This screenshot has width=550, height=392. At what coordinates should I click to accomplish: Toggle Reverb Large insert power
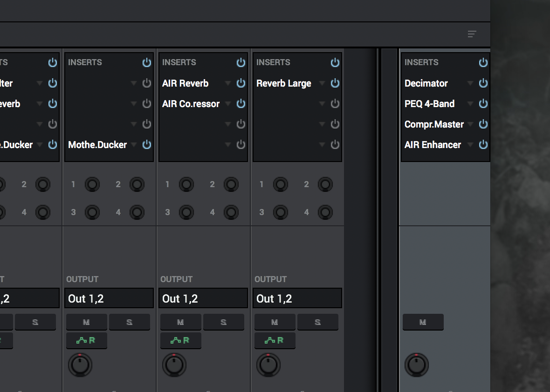pos(335,83)
